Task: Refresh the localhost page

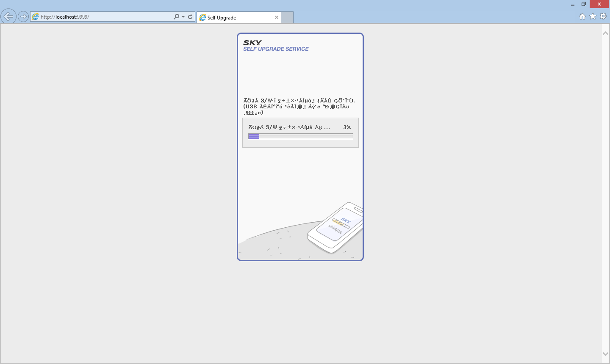Action: tap(190, 17)
